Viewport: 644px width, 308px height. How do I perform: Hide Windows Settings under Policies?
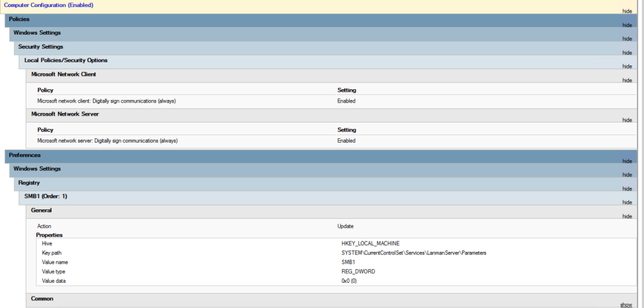point(626,39)
